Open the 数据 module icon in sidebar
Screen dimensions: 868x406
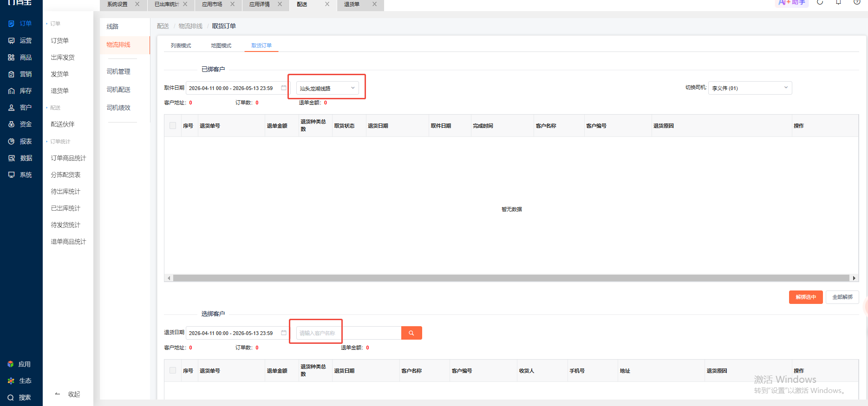(11, 158)
